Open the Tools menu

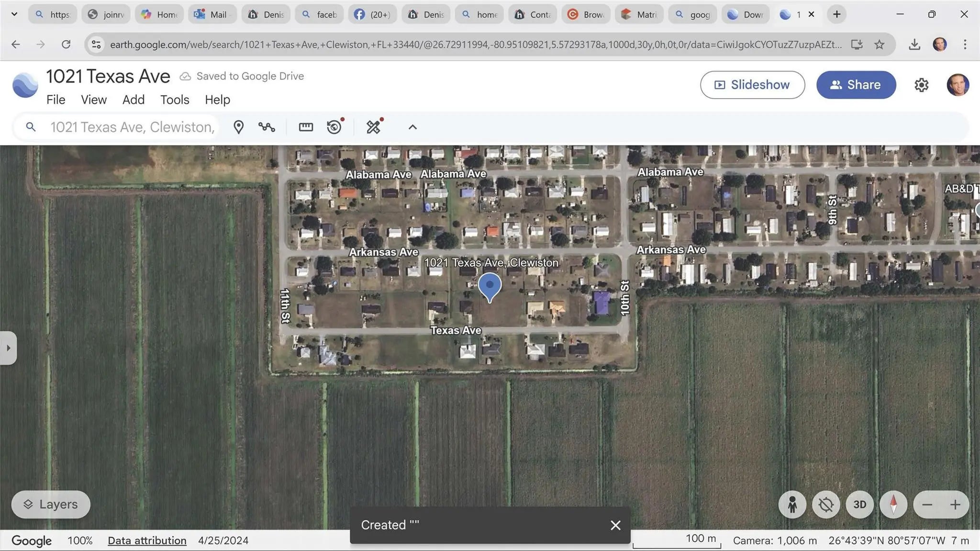click(175, 100)
